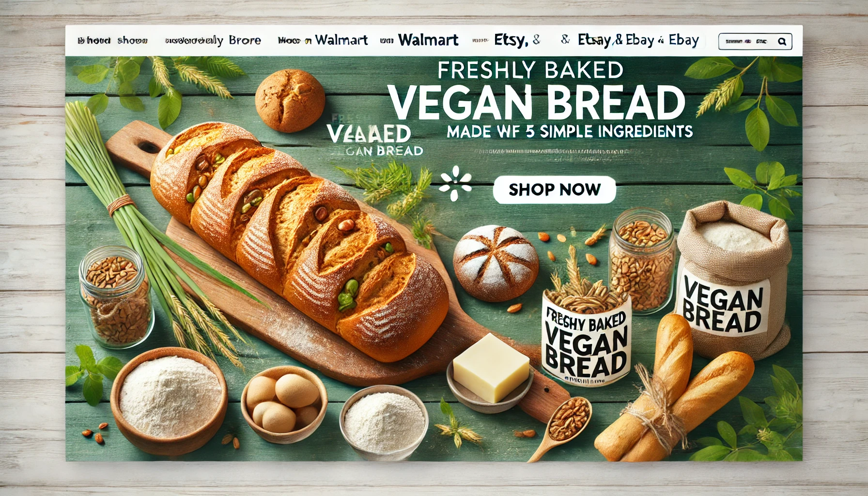Viewport: 868px width, 496px height.
Task: Select the bowl of eggs
Action: 284,403
